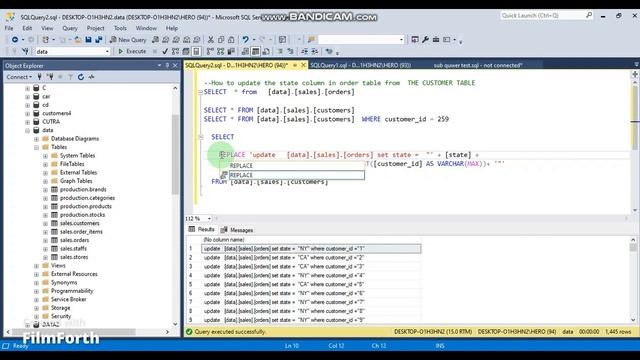This screenshot has width=640, height=360.
Task: Click the Change Connection icon beside database box
Action: [x=25, y=51]
